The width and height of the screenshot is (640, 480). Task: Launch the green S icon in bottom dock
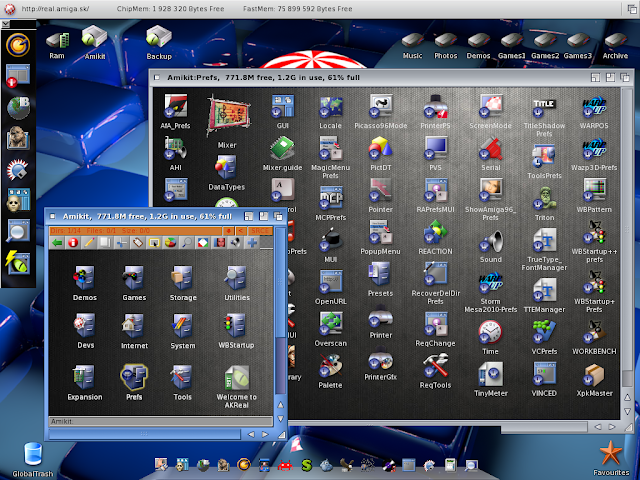click(306, 465)
